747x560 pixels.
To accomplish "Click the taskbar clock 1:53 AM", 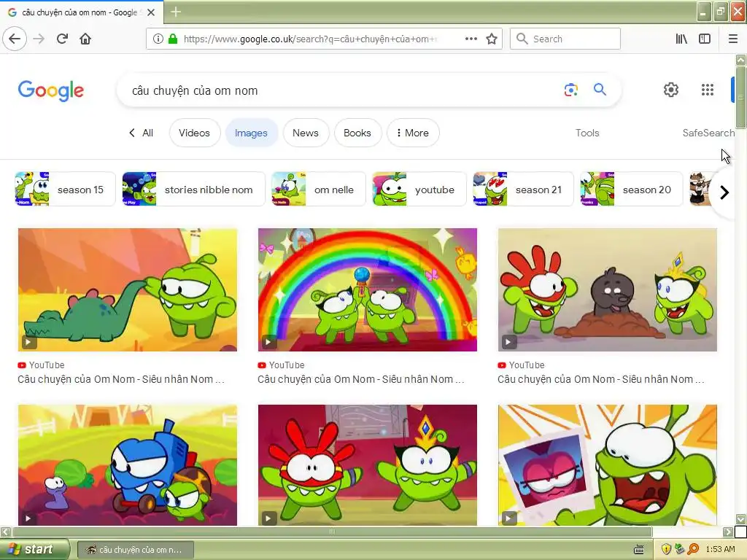I will click(720, 549).
